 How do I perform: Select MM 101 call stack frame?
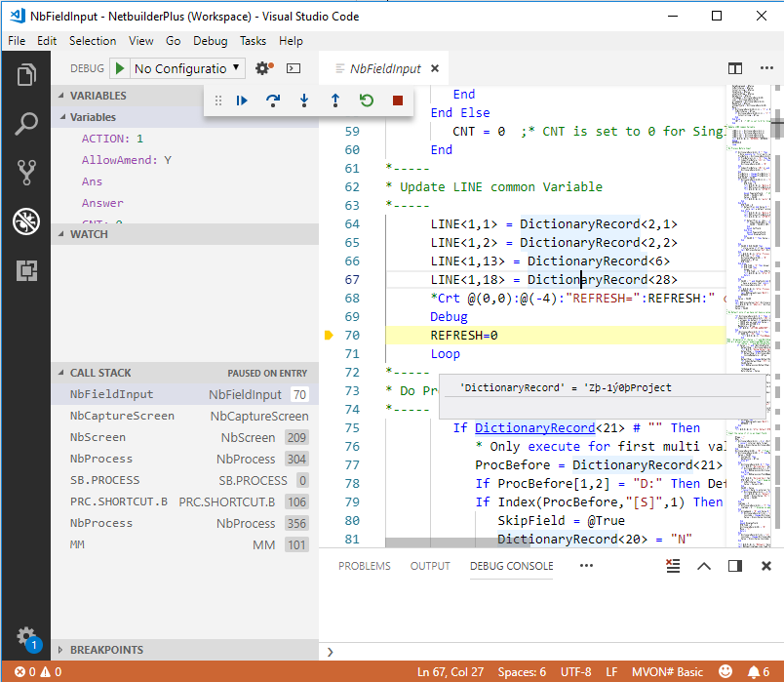tap(185, 544)
